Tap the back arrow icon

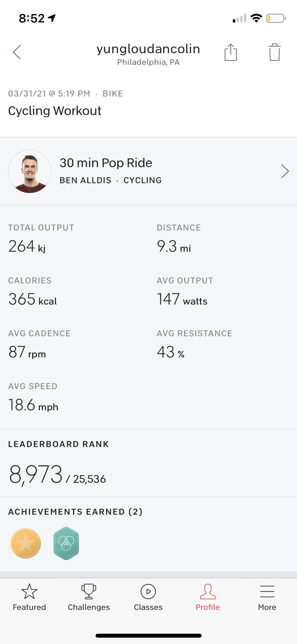tap(17, 52)
